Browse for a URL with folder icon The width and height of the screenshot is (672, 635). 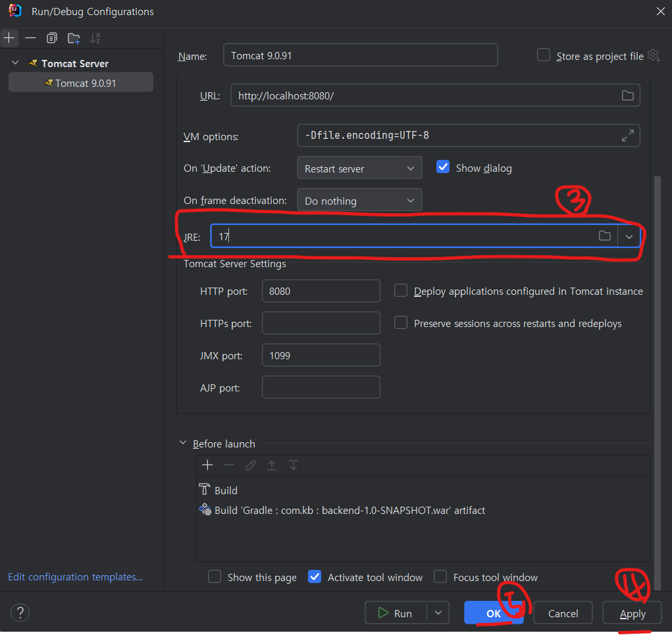pos(627,95)
